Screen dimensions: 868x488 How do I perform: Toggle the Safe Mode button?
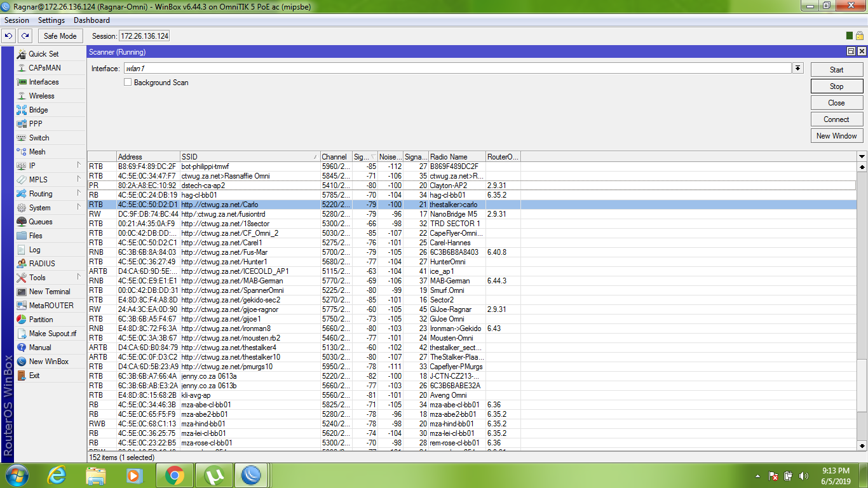pos(60,36)
